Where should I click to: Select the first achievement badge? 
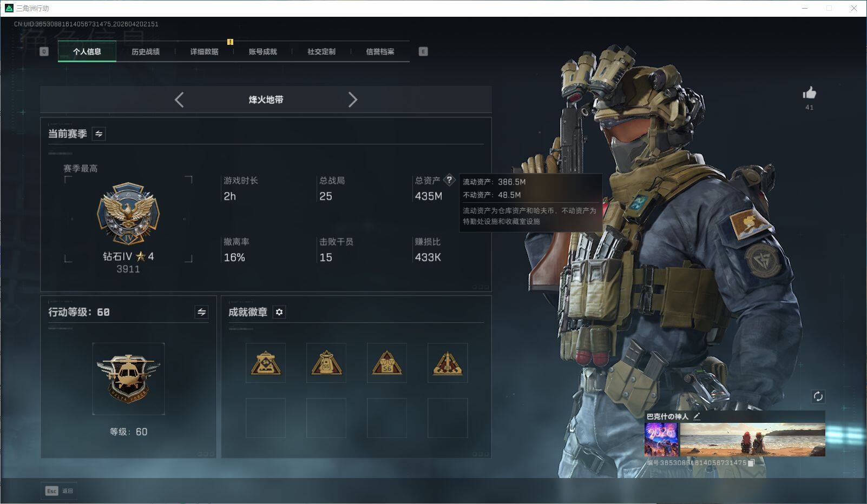pos(265,363)
